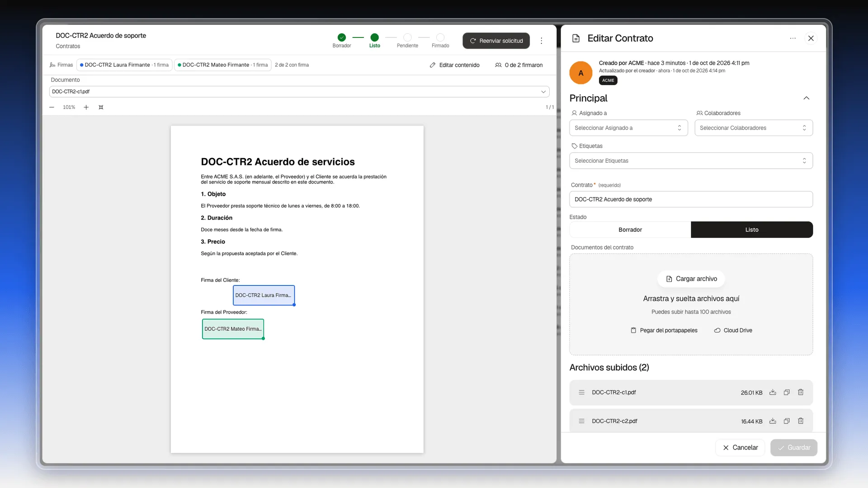Screen dimensions: 868x488
Task: Click the Reenviar solicitud button
Action: pyautogui.click(x=496, y=41)
